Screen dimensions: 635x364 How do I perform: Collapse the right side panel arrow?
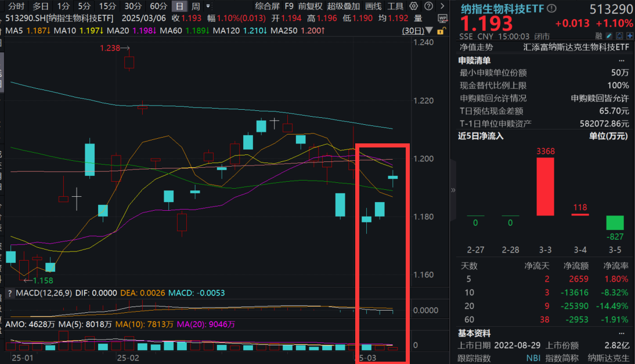[x=453, y=190]
